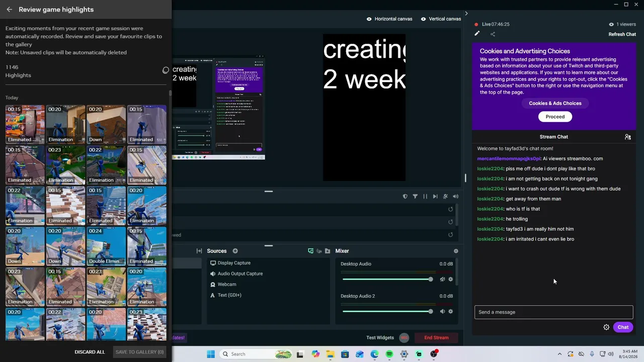Screen dimensions: 644x362
Task: Click the reset icon on the row ending "wed"
Action: pyautogui.click(x=450, y=235)
